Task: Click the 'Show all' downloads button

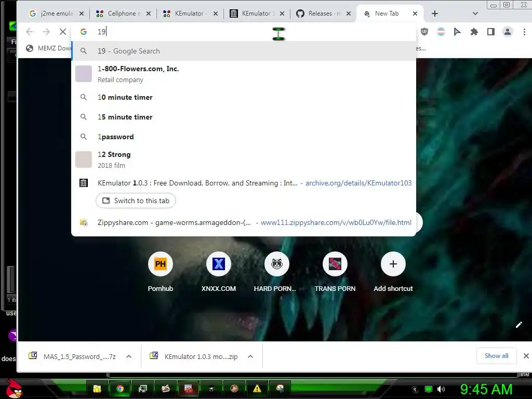Action: pos(496,355)
